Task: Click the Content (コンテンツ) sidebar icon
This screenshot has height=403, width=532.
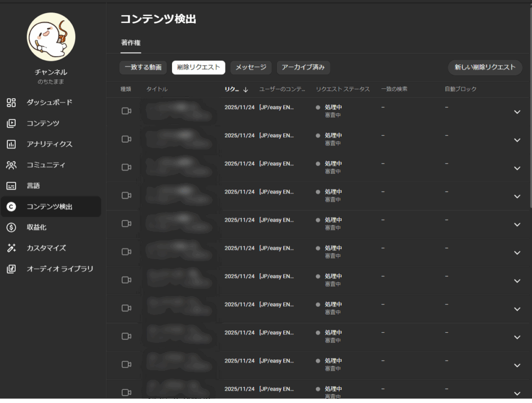Action: point(11,123)
